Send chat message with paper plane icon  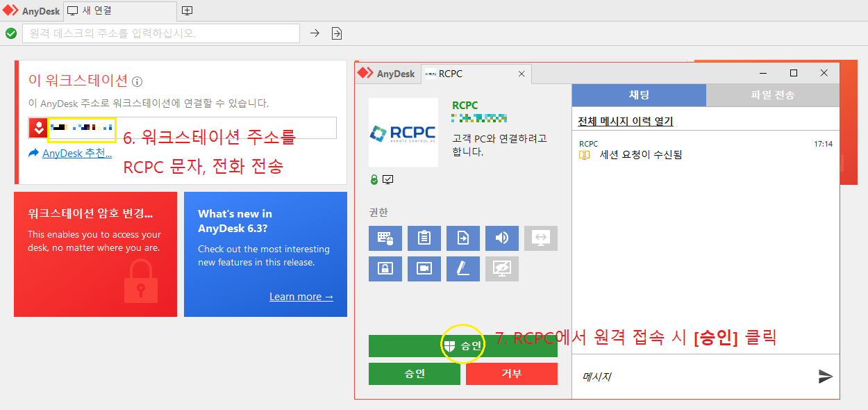click(826, 377)
